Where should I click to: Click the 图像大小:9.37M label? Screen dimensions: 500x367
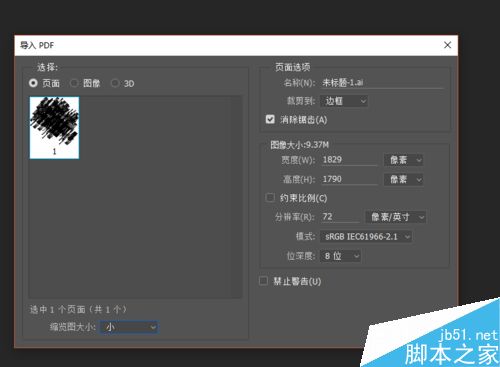coord(299,145)
